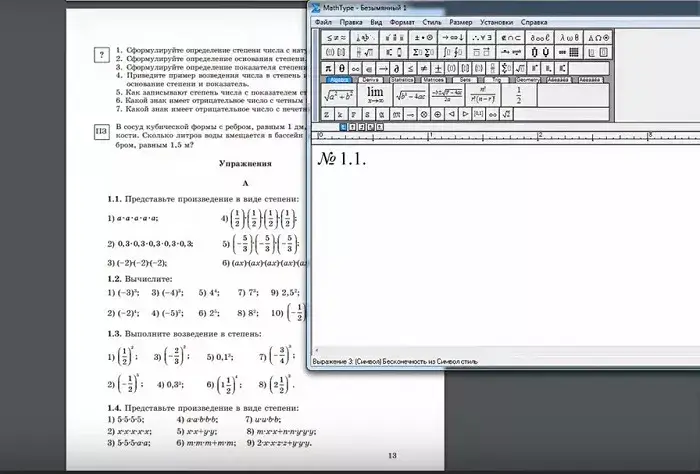Open the Справка menu
700x474 pixels.
coord(534,21)
